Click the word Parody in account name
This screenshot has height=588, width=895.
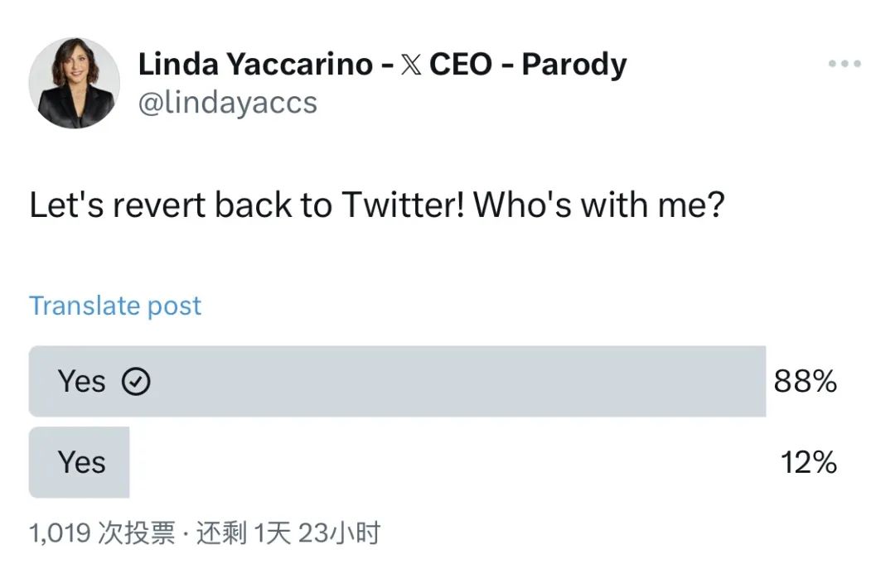tap(574, 65)
